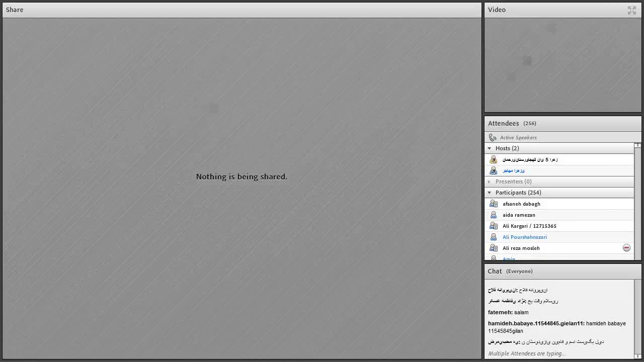Image resolution: width=644 pixels, height=362 pixels.
Task: Click red status icon beside Ali reza mosleh
Action: coord(626,248)
